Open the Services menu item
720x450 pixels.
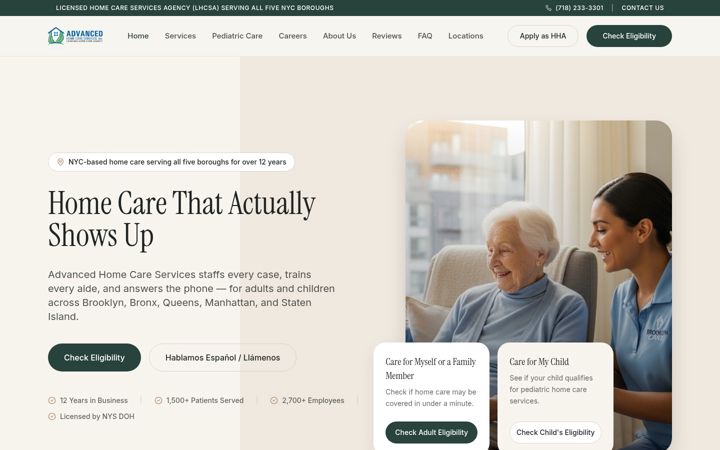[x=180, y=36]
